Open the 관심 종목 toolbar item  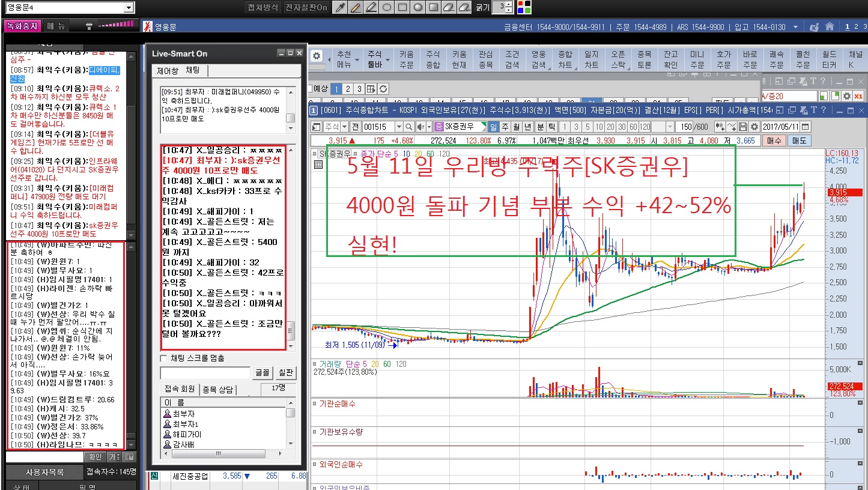[x=485, y=59]
